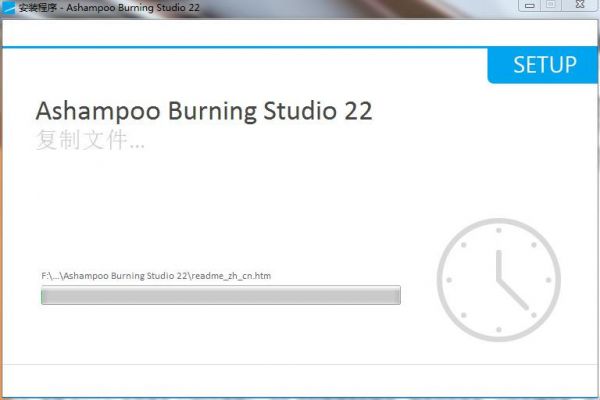Click the readme_zh_cn.htm file path label
600x400 pixels.
coord(156,276)
